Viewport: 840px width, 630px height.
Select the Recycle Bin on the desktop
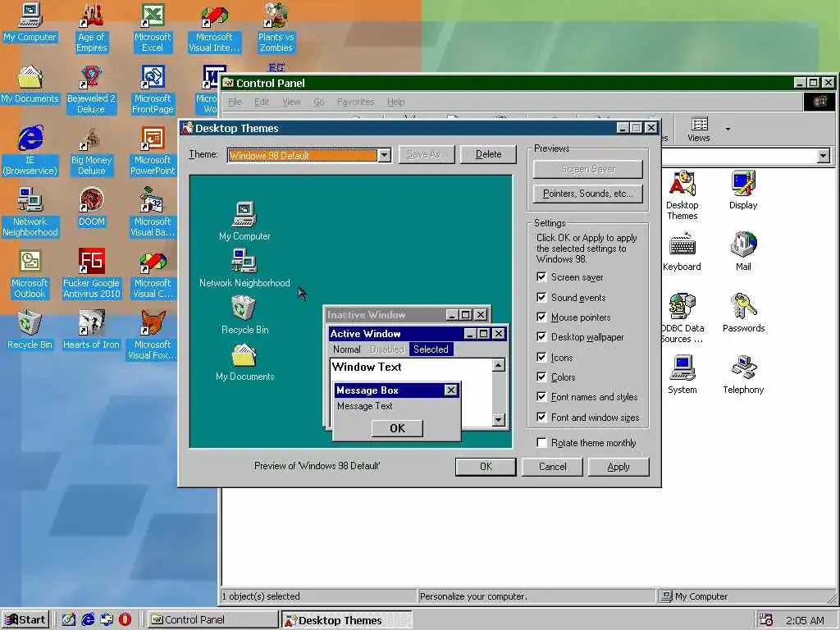point(30,331)
